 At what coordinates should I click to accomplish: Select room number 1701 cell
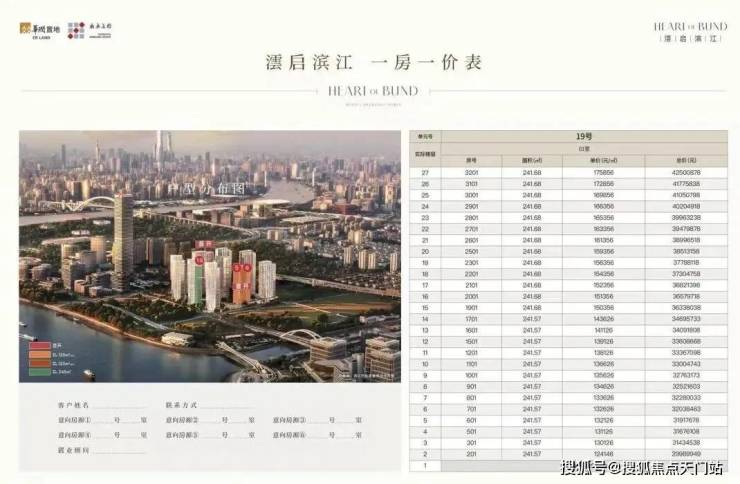click(471, 319)
